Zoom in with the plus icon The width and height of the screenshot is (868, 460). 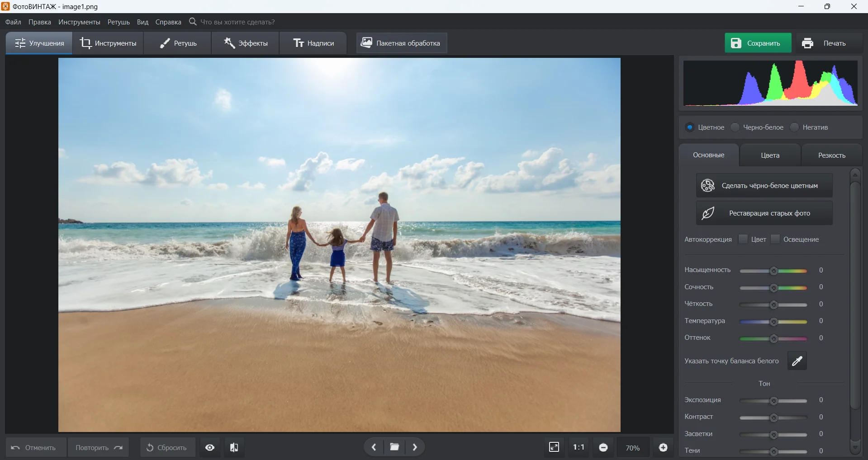click(x=663, y=447)
